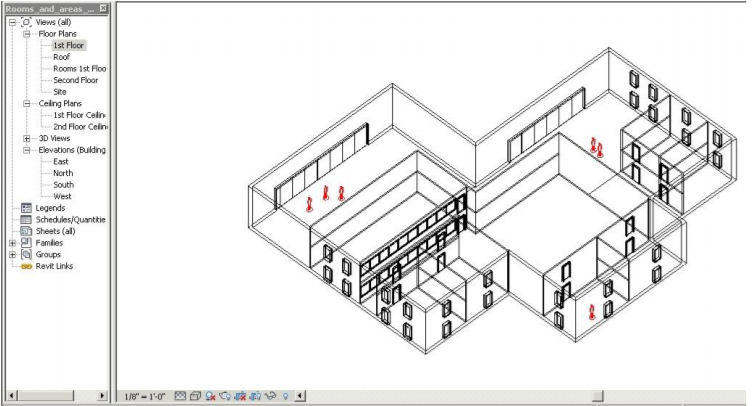
Task: Select the South elevation view
Action: pyautogui.click(x=63, y=184)
